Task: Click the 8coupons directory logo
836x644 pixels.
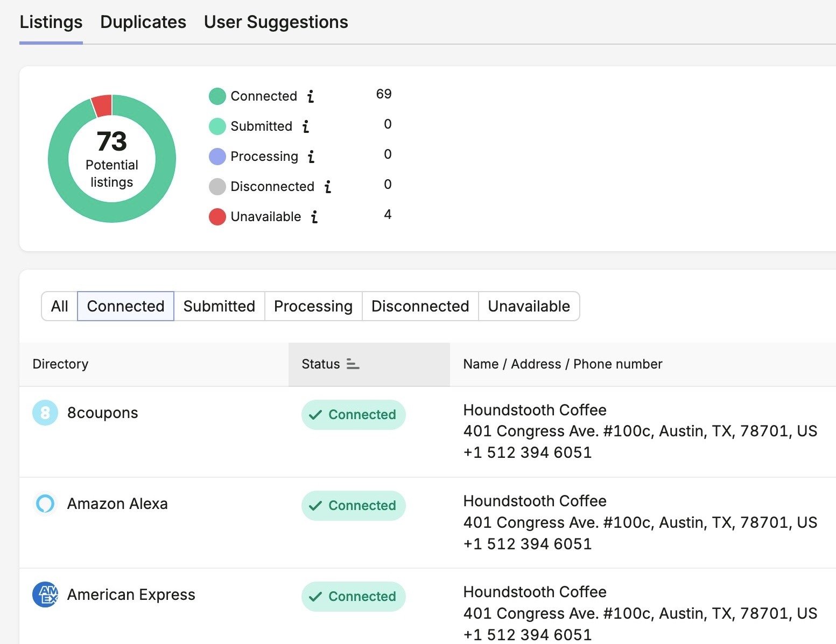Action: coord(45,413)
